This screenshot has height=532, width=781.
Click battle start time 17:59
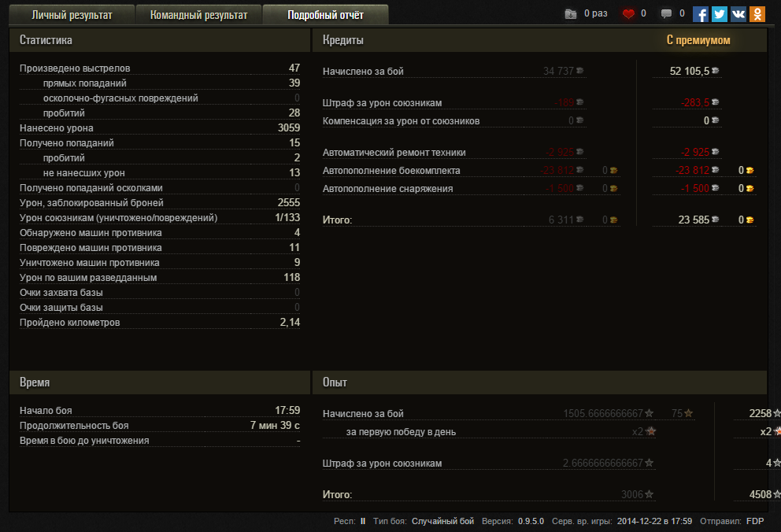pos(287,410)
